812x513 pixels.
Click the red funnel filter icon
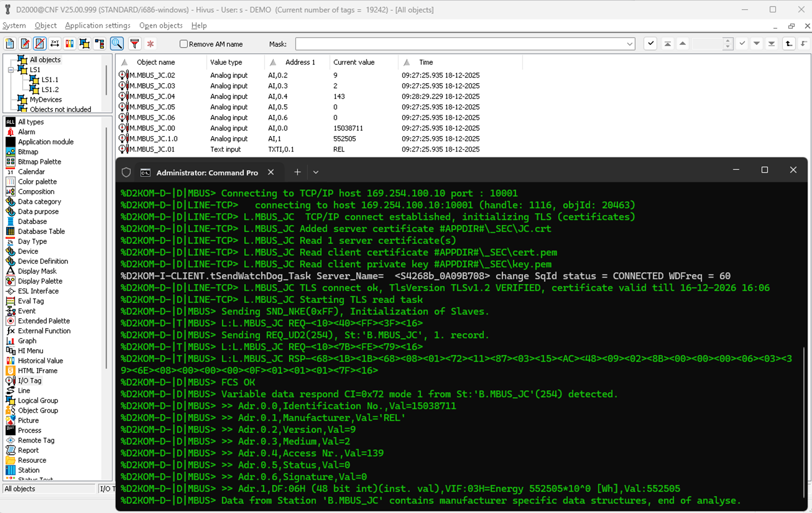click(x=135, y=43)
